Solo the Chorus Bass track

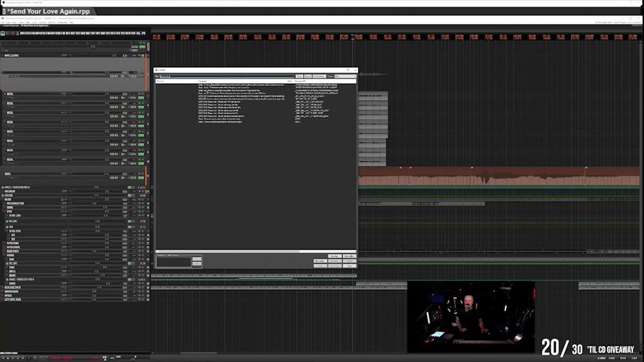click(x=143, y=292)
